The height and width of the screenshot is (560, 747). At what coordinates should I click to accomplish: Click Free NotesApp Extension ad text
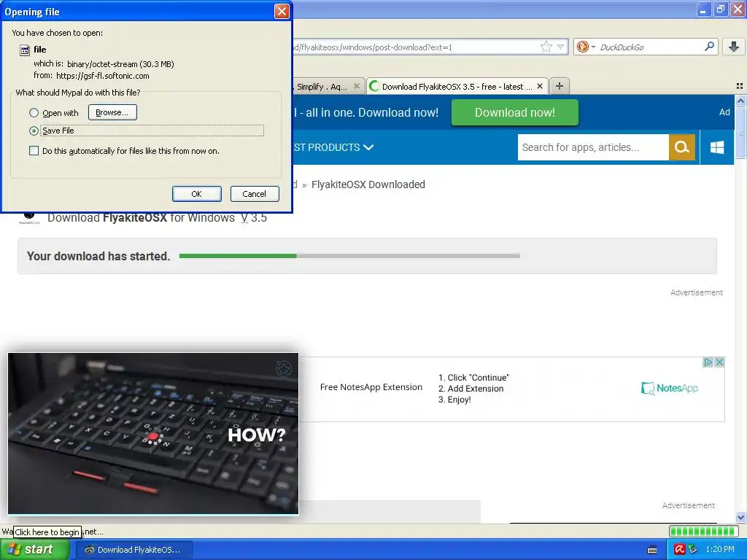[371, 387]
